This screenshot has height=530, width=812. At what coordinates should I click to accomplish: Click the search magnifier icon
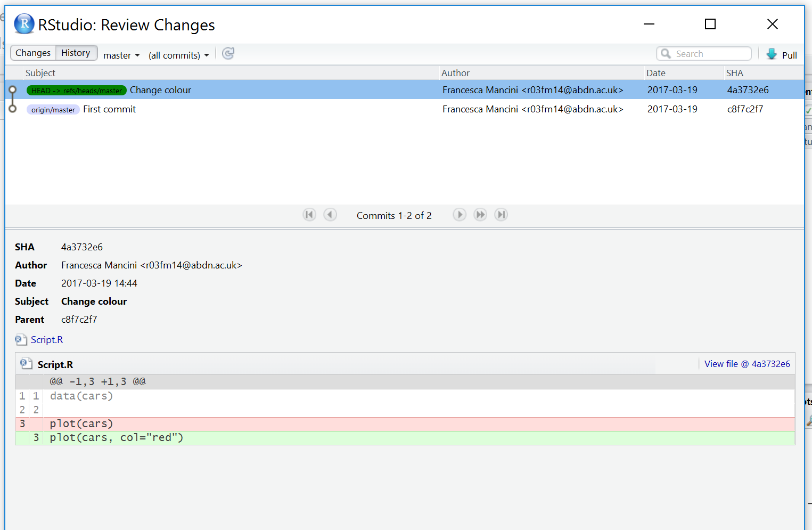pos(666,53)
